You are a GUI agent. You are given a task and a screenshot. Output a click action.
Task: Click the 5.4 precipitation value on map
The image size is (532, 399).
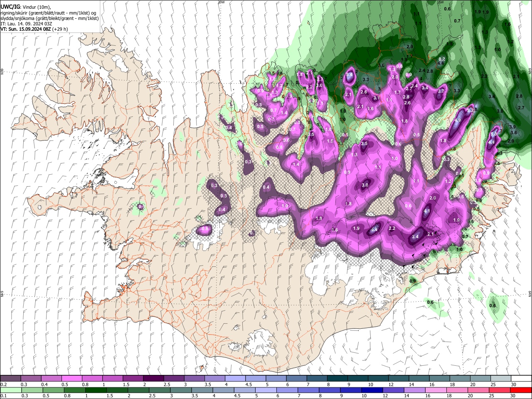point(350,74)
